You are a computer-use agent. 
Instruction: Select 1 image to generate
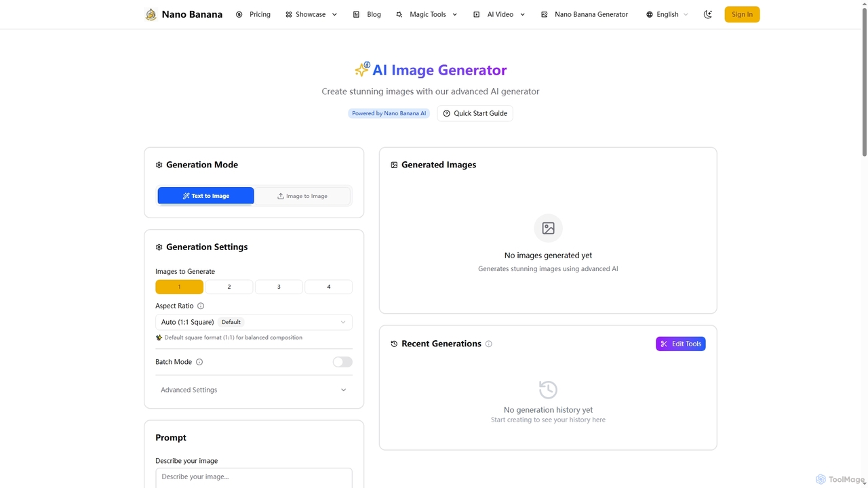(x=179, y=287)
